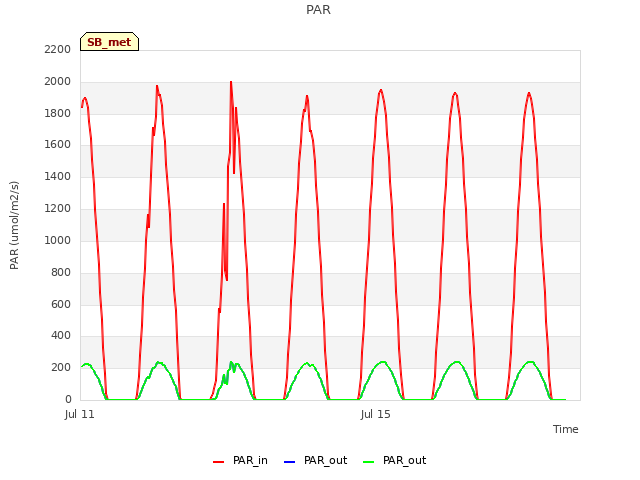
Task: Click the 1200 y-axis tick label
Action: tap(58, 209)
